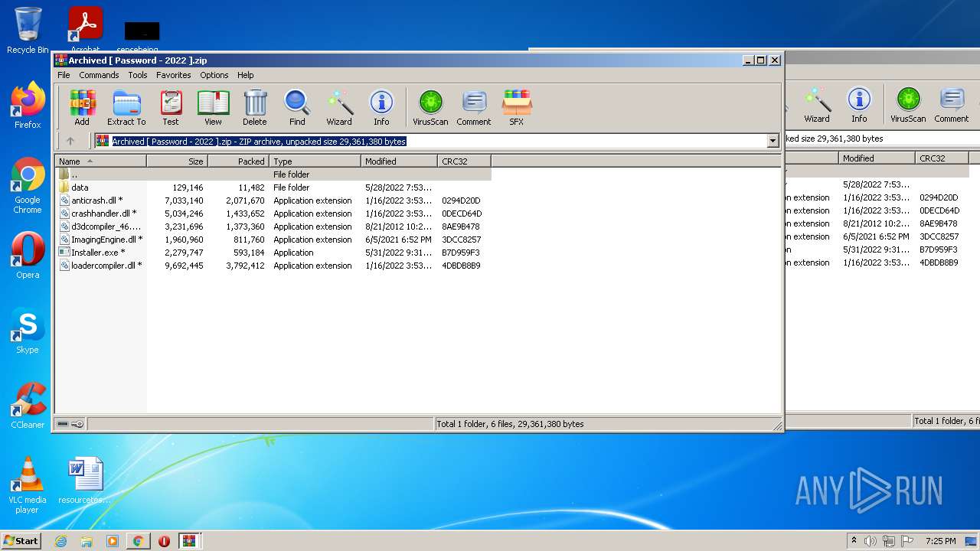Open Firefox desktop shortcut

tap(28, 106)
